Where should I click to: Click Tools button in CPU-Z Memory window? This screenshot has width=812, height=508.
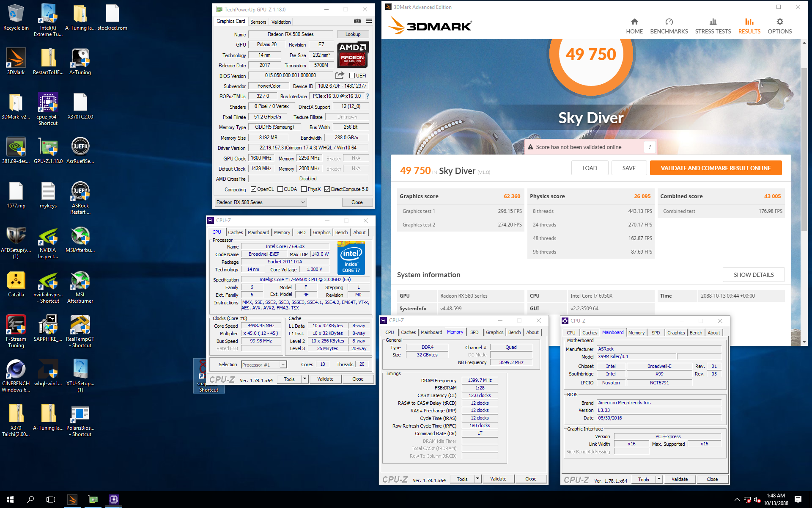(x=462, y=479)
